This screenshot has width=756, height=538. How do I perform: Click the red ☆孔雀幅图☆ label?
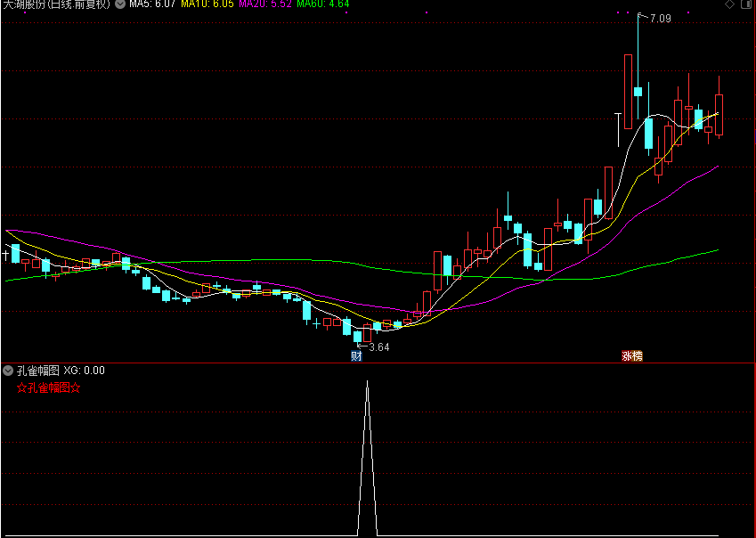(48, 387)
